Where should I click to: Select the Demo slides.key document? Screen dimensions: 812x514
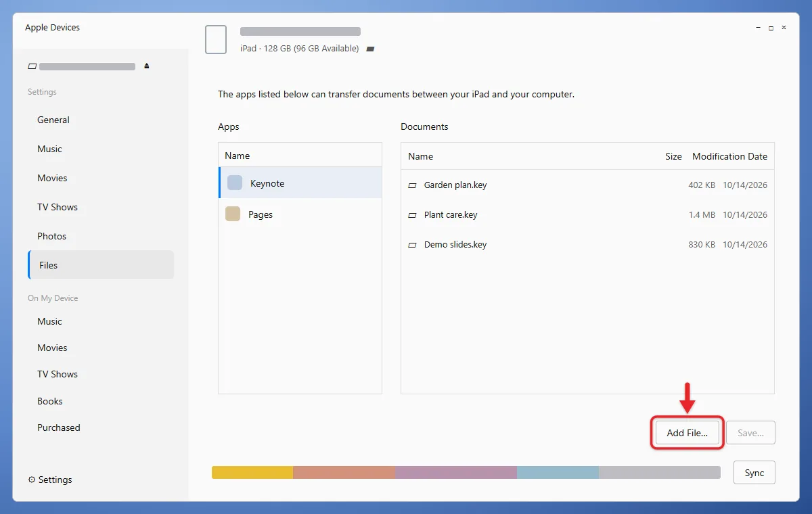click(x=587, y=245)
